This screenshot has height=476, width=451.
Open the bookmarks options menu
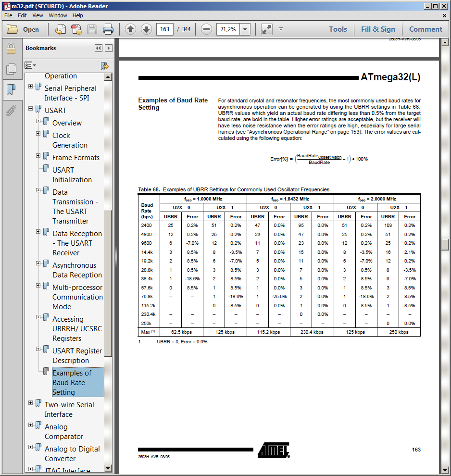(30, 65)
